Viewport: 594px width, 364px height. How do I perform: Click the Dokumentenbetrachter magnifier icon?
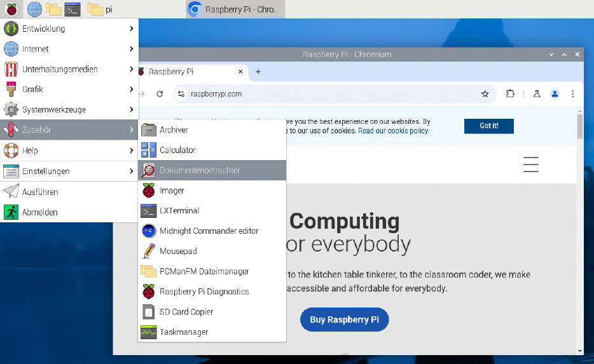click(149, 170)
